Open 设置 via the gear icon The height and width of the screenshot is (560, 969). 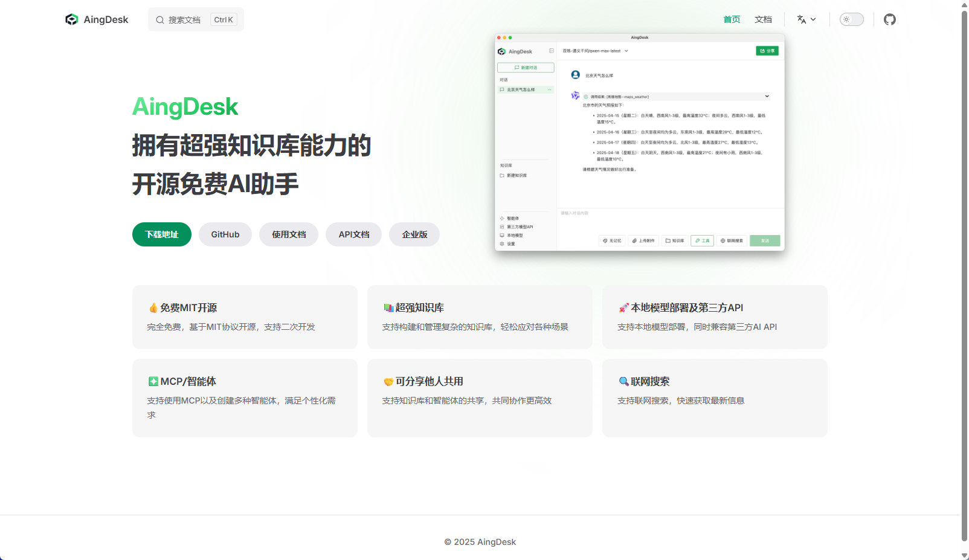(x=501, y=243)
